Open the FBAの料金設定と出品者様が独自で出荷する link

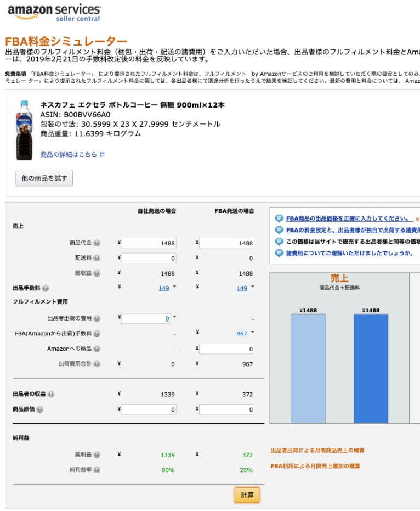[353, 230]
